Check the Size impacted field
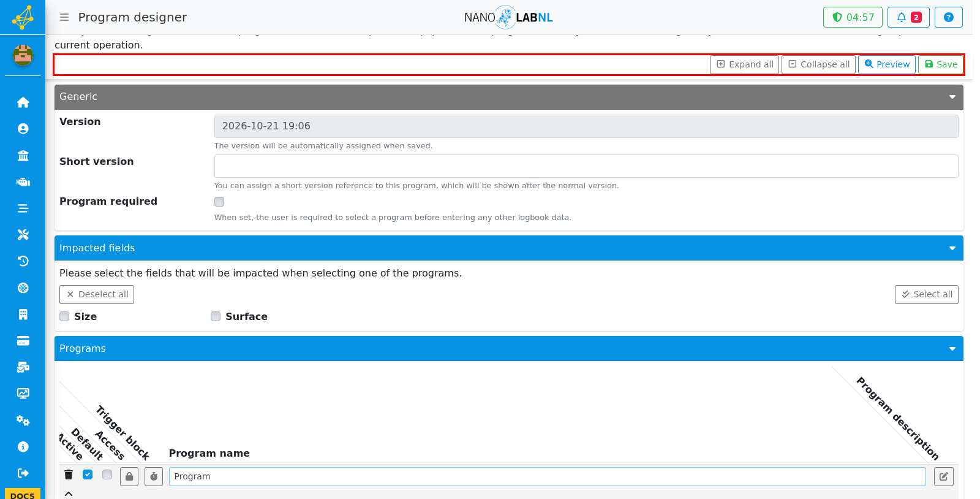980x499 pixels. pyautogui.click(x=64, y=316)
